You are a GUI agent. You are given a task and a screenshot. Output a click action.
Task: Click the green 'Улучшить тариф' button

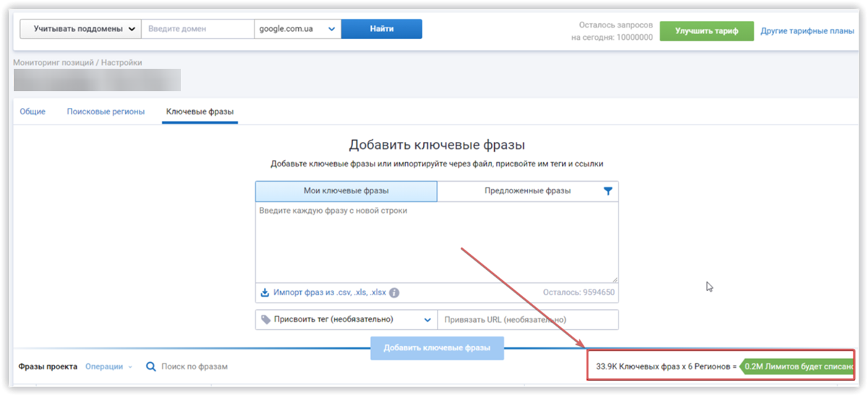pos(707,31)
